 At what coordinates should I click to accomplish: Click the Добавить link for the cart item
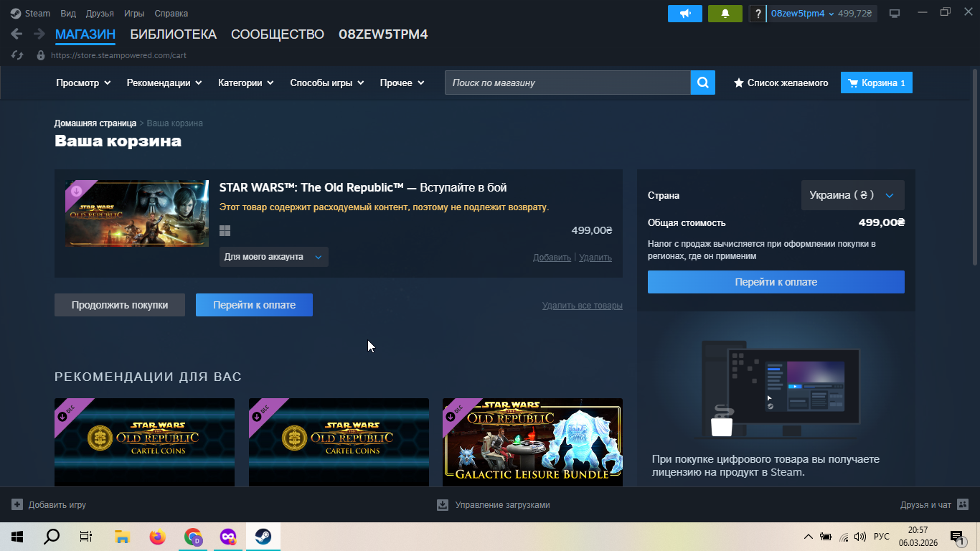[x=552, y=258]
